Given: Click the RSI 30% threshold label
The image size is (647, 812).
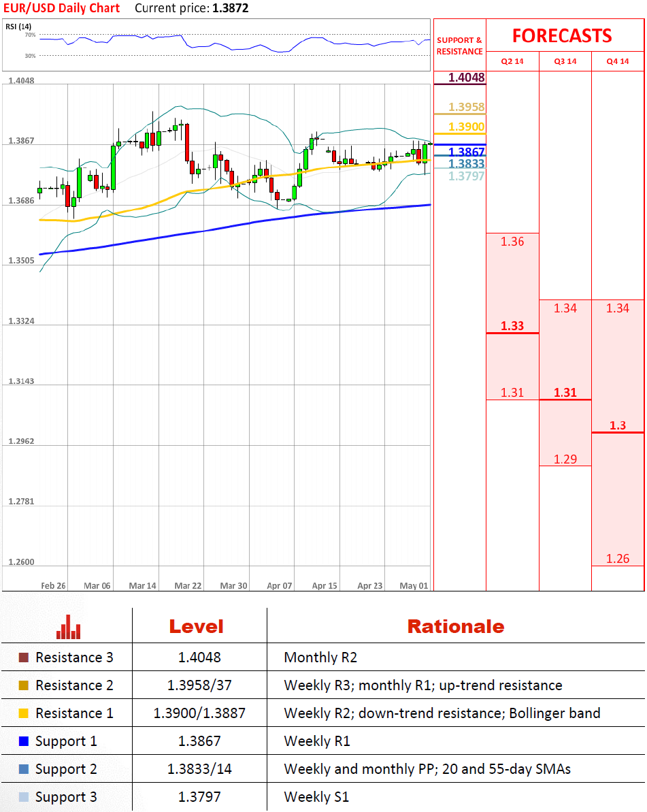Looking at the screenshot, I should coord(30,56).
